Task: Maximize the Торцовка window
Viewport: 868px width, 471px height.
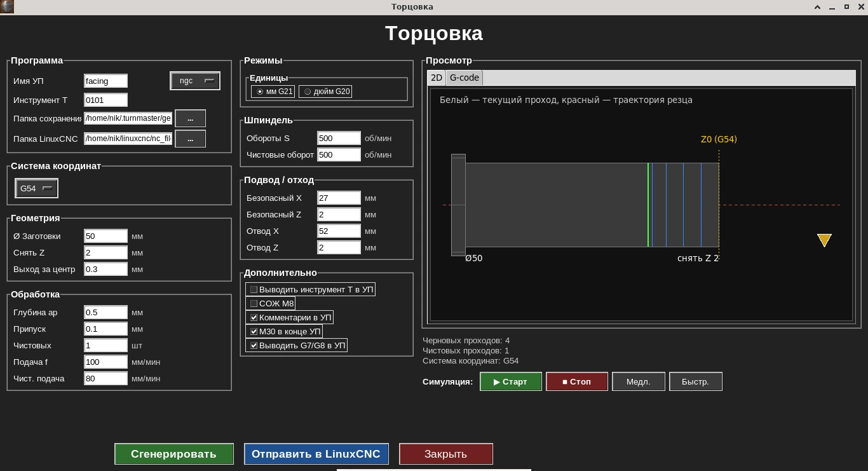Action: point(846,7)
